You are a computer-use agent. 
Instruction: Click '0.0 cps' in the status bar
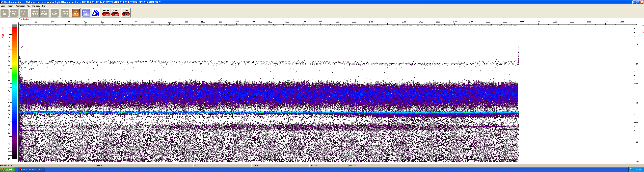point(255,165)
